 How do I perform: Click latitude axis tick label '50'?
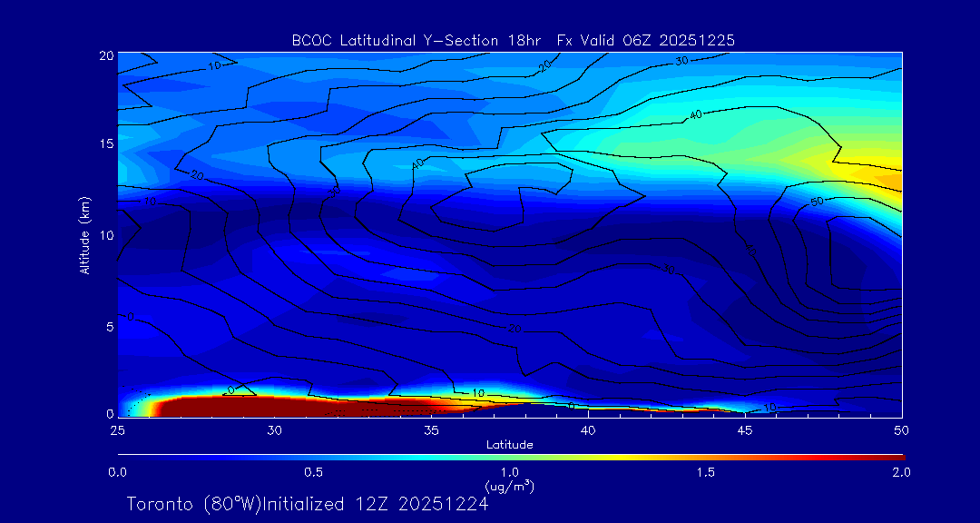point(902,429)
